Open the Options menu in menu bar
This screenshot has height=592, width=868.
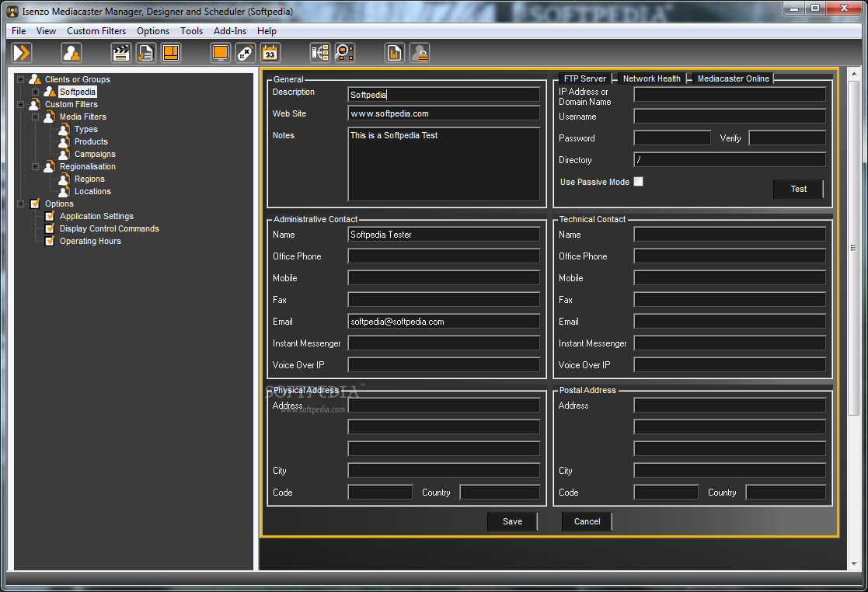(x=153, y=31)
